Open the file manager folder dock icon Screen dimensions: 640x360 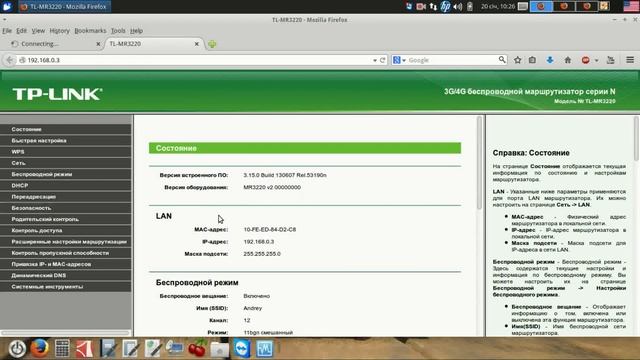(x=220, y=349)
